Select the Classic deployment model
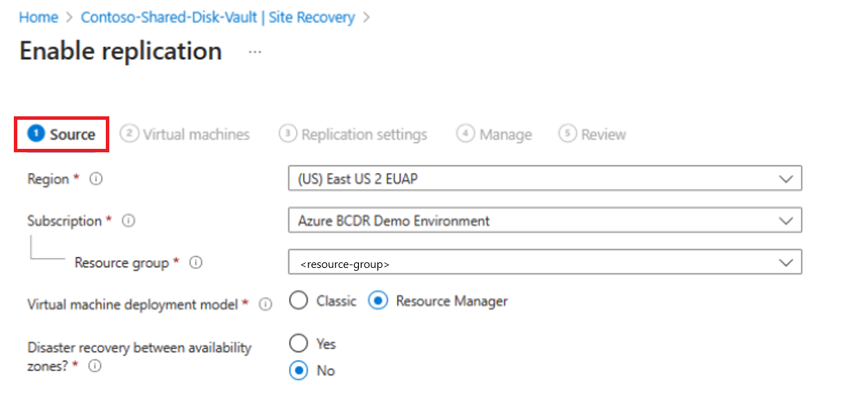Screen dimensions: 868x414 [298, 301]
